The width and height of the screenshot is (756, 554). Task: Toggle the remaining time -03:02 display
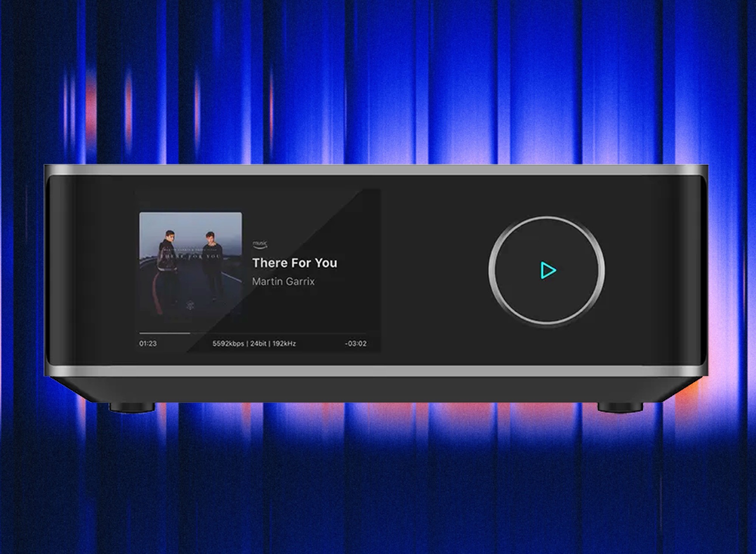pos(356,344)
